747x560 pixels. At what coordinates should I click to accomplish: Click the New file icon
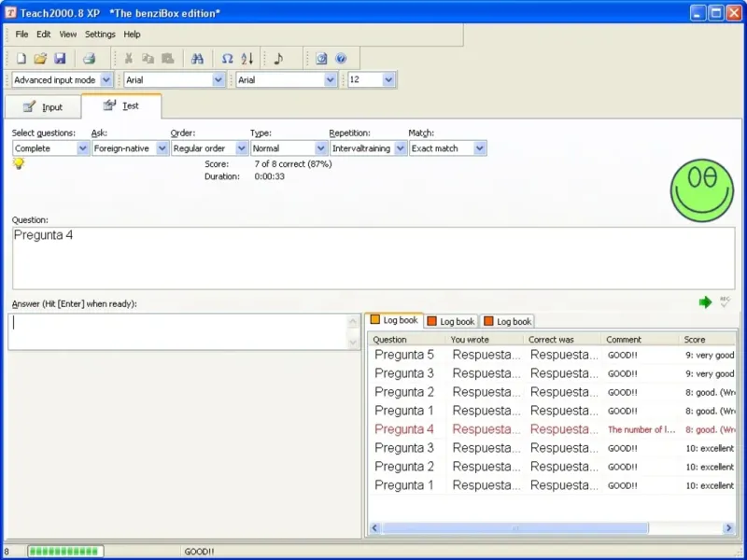click(21, 58)
